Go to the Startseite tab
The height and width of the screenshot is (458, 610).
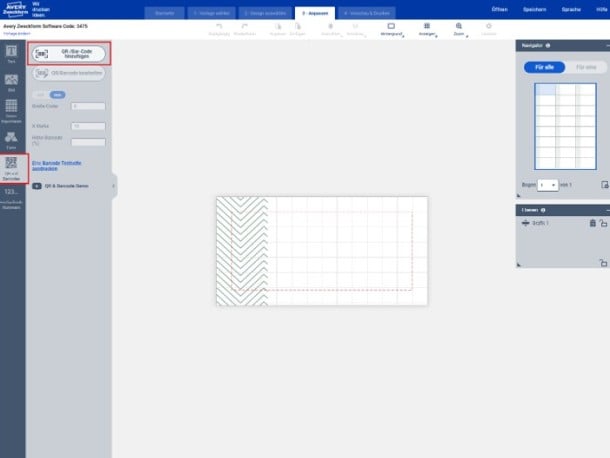(165, 13)
